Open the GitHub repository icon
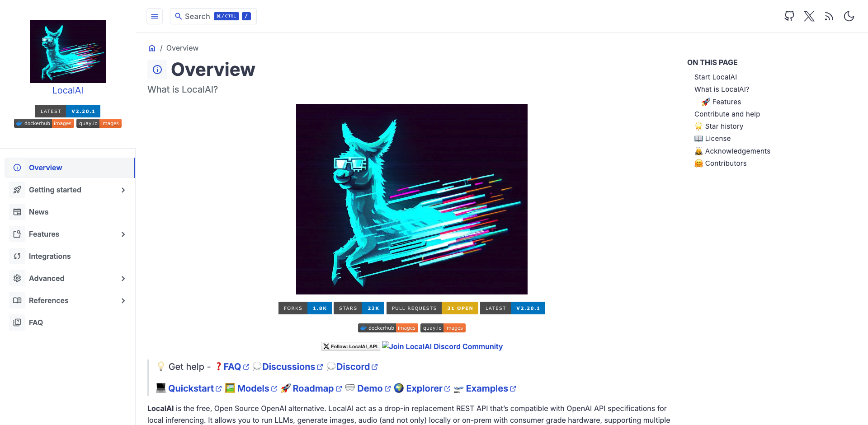 (x=789, y=16)
